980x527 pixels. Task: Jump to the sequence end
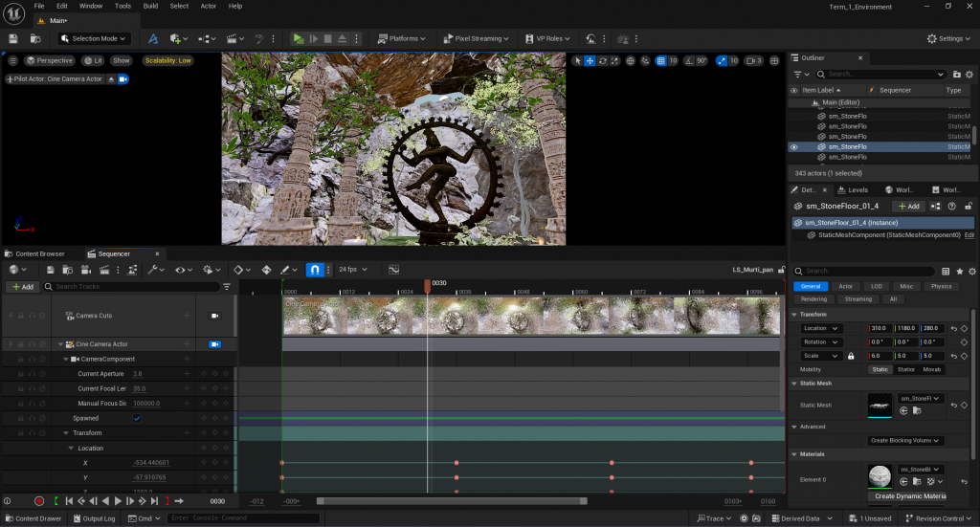tap(154, 501)
